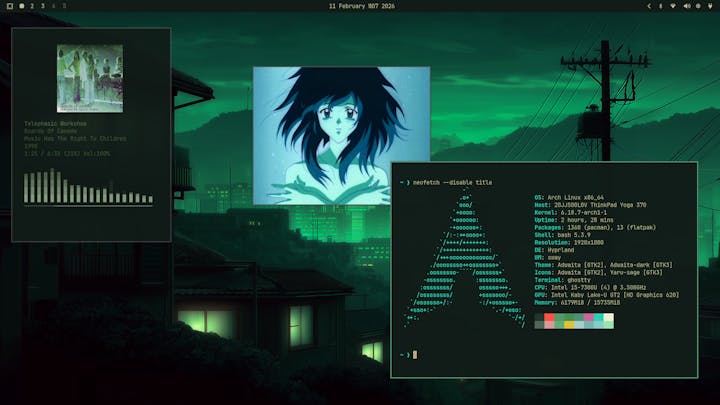Screen dimensions: 720x405
Task: Click the Arch Linux ASCII logo
Action: pos(463,260)
